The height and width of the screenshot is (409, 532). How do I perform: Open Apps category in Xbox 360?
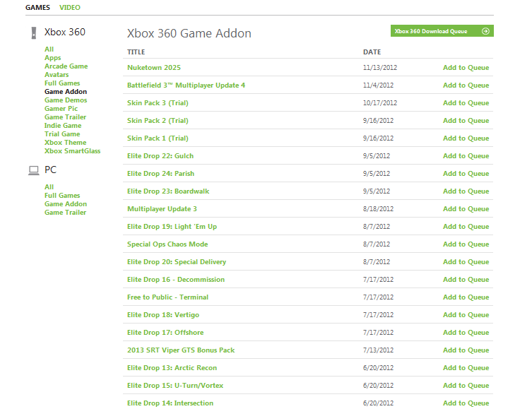(x=52, y=58)
